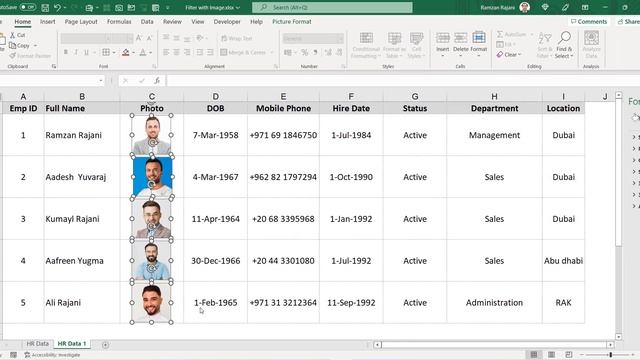Toggle the AutoSave switch

pyautogui.click(x=27, y=7)
